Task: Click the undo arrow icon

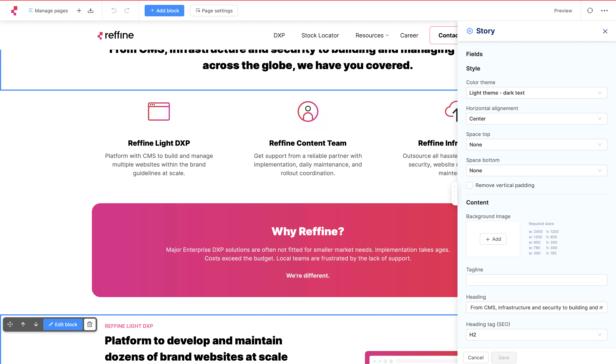Action: tap(113, 11)
